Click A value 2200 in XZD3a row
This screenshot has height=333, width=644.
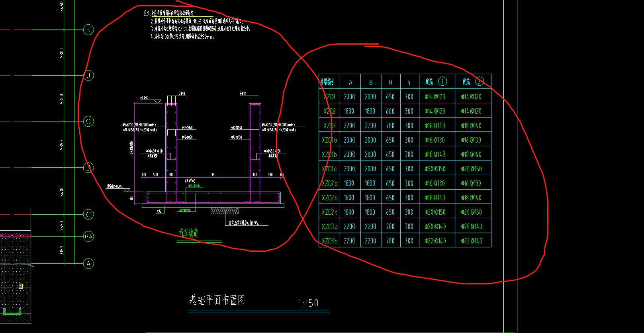349,227
